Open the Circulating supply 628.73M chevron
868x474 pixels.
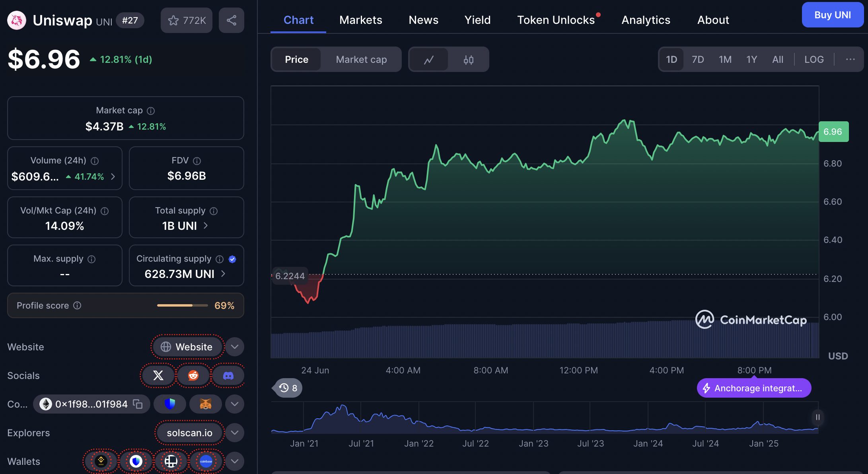[x=223, y=274]
